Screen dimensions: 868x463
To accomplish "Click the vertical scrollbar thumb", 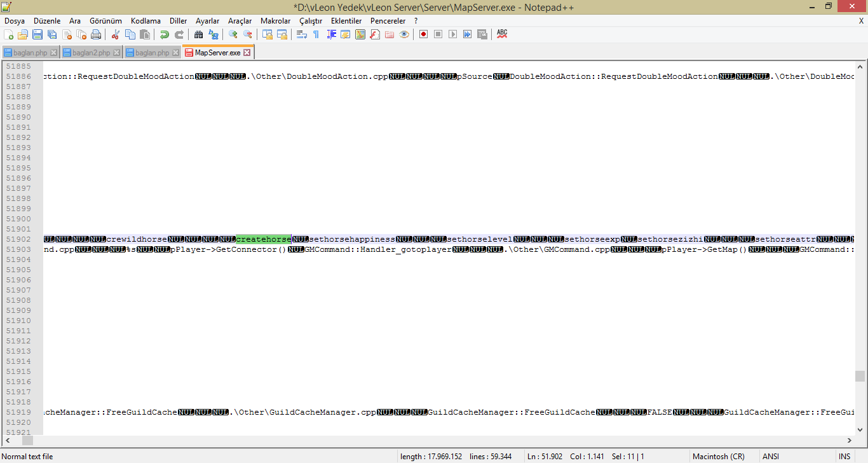I will point(860,376).
